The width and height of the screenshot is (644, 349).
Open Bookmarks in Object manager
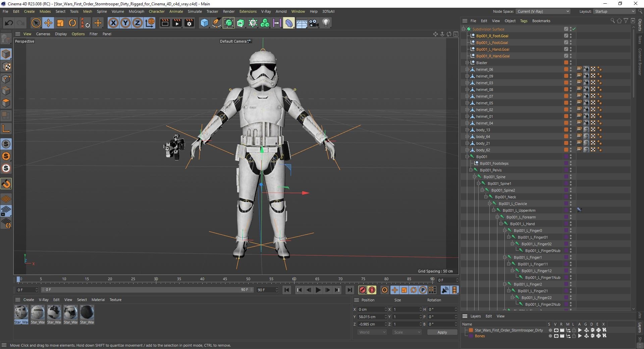541,21
